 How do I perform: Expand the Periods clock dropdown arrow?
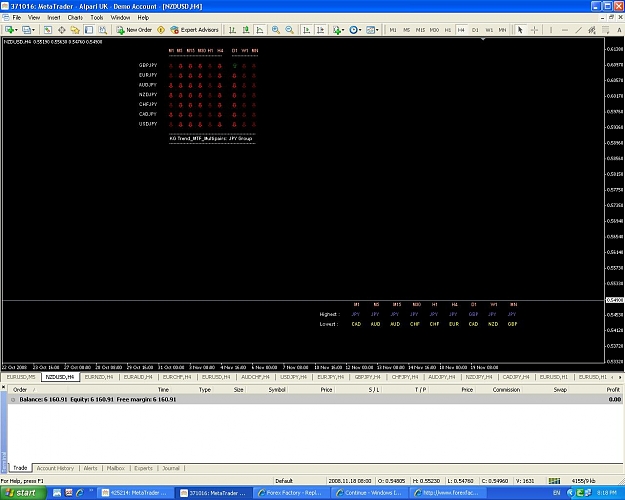coord(360,30)
